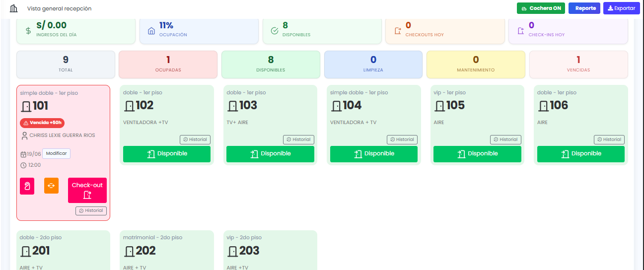Image resolution: width=644 pixels, height=270 pixels.
Task: Click Disponible button on room 106
Action: point(581,154)
